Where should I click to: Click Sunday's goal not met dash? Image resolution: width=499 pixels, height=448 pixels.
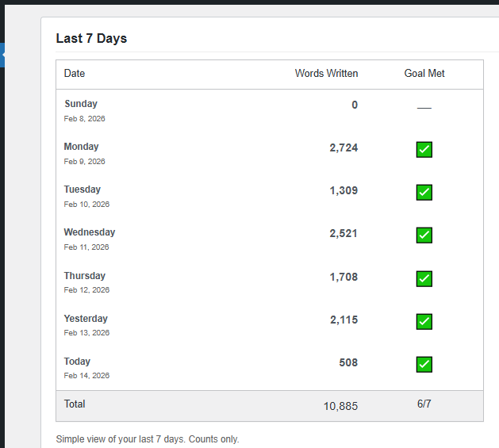coord(424,108)
